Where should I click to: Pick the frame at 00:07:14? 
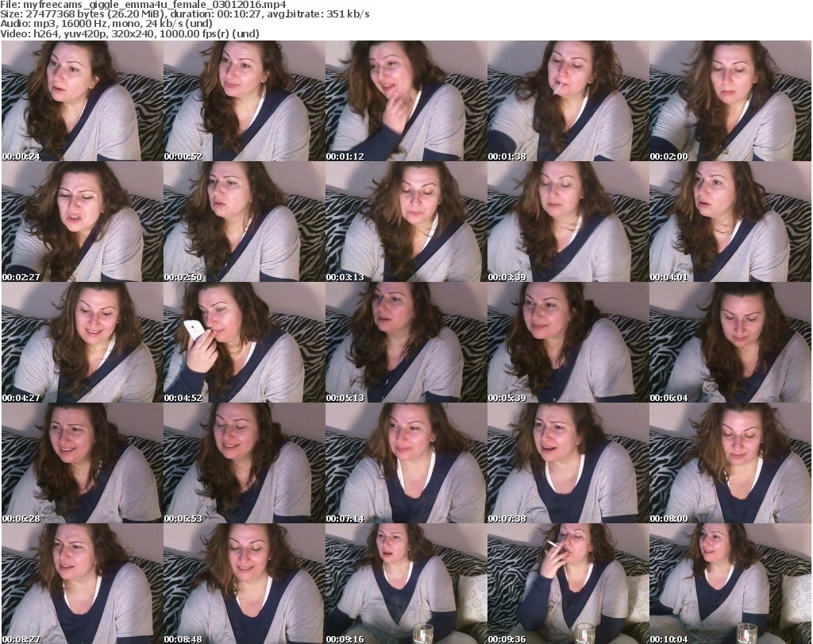pos(406,463)
